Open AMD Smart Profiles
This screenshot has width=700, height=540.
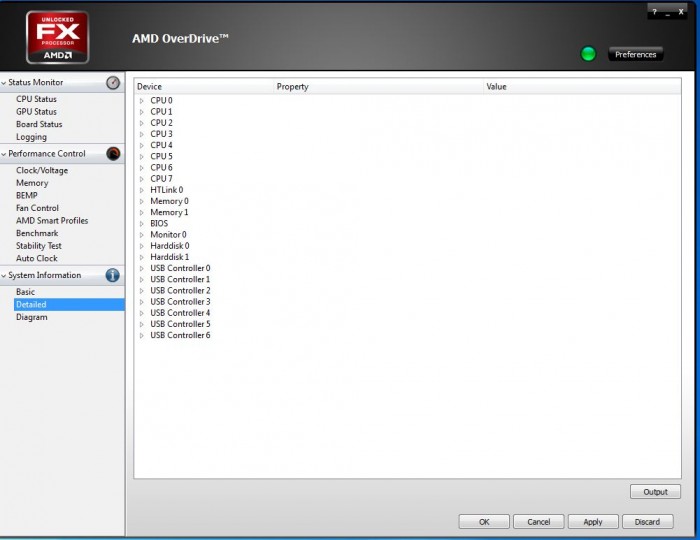coord(52,220)
